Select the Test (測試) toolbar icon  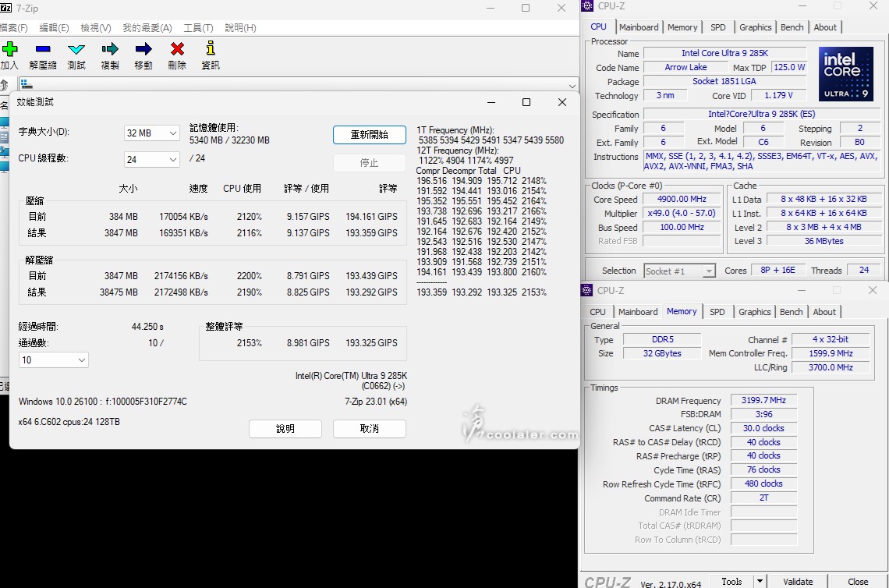76,50
